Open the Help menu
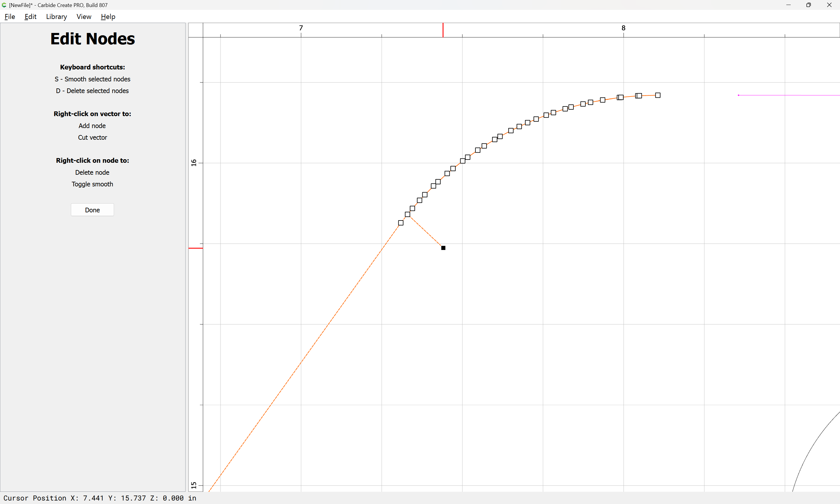This screenshot has height=504, width=840. tap(108, 17)
